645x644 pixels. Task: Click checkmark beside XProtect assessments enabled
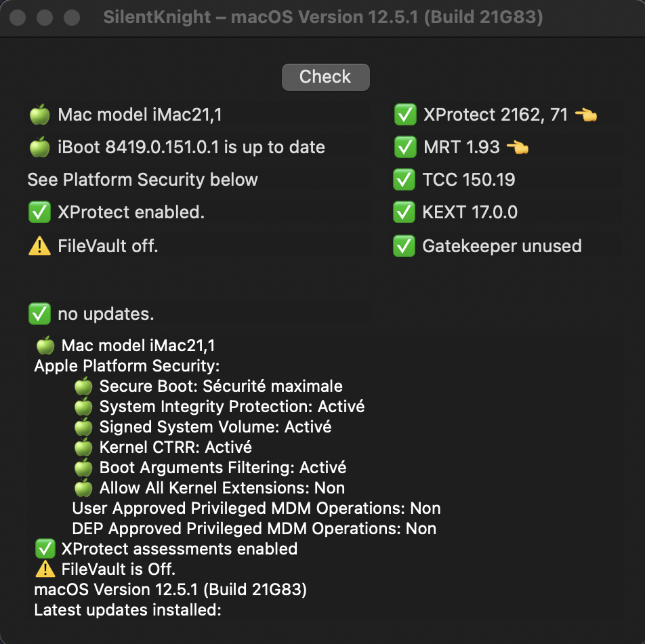[x=45, y=549]
